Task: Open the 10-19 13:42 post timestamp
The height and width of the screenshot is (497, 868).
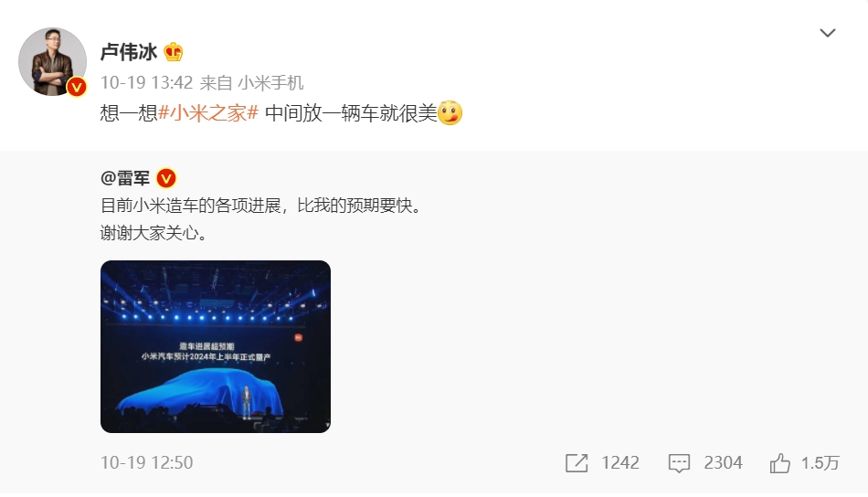Action: 147,83
